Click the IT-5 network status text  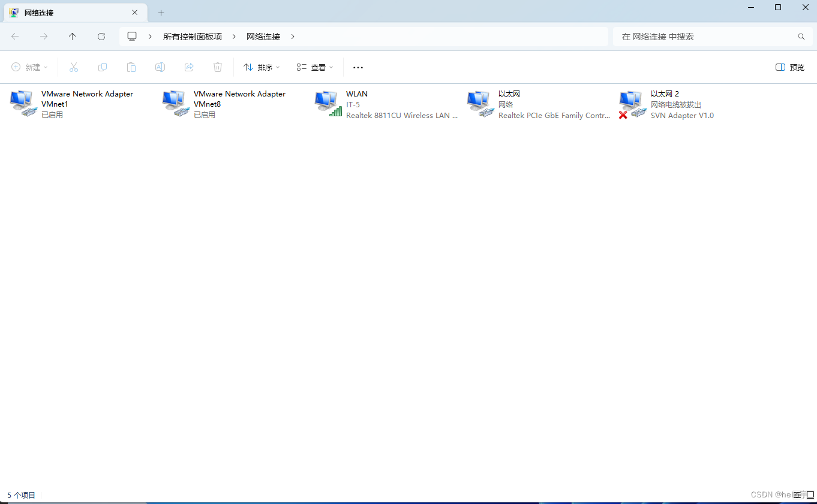[353, 105]
